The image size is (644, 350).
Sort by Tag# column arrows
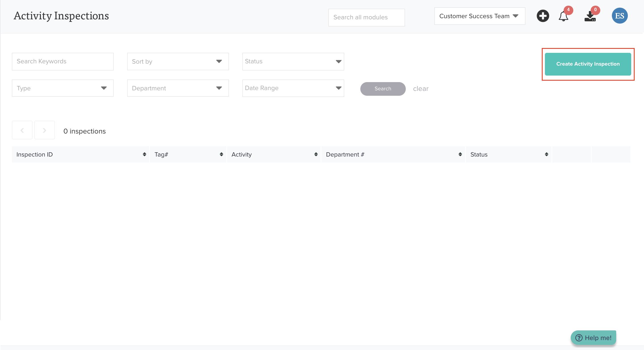point(221,154)
